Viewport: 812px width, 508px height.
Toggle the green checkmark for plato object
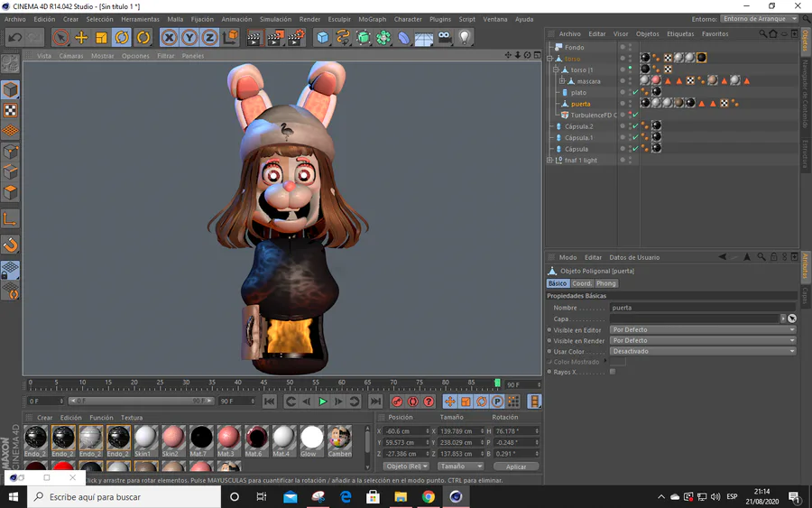635,93
